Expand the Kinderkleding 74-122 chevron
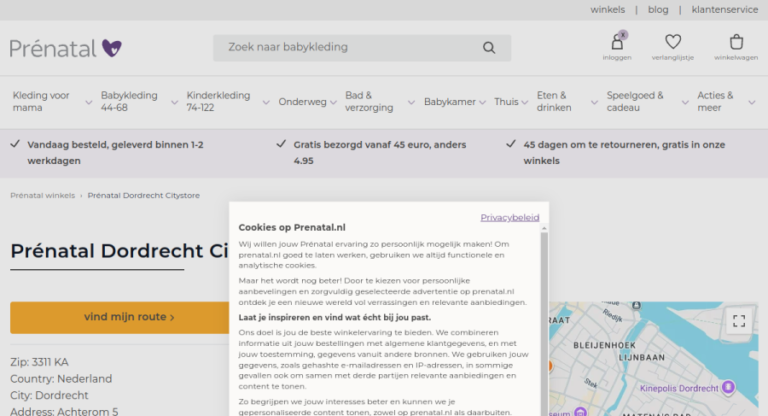The image size is (768, 416). pos(266,102)
